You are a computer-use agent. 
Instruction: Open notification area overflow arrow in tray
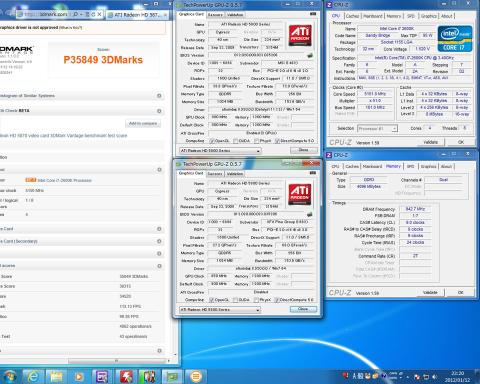pos(408,377)
